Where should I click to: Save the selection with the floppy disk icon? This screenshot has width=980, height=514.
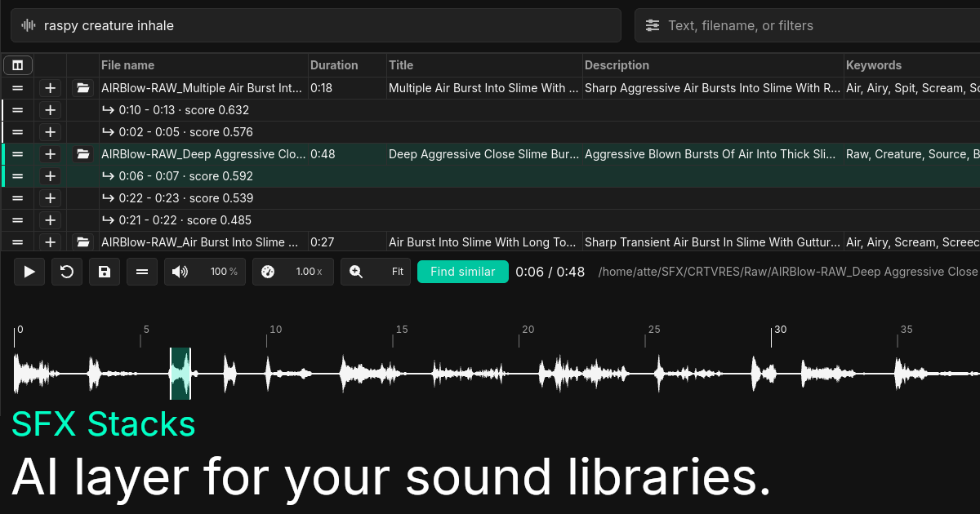pos(105,272)
